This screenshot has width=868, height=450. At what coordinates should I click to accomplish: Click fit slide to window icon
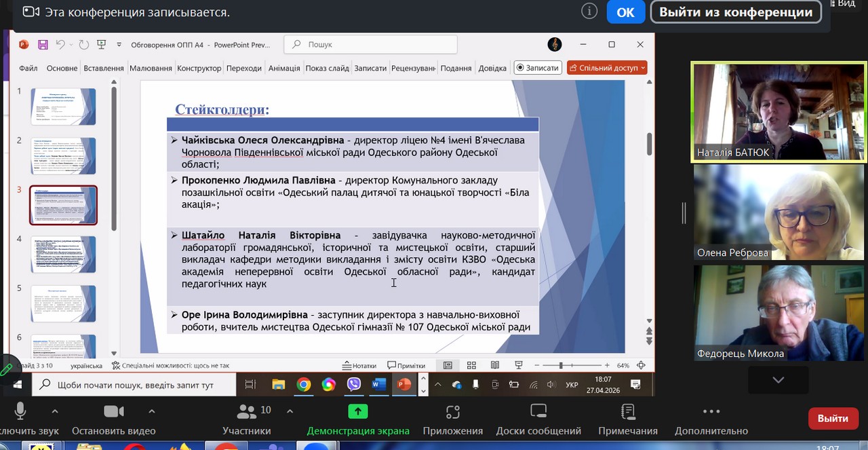pyautogui.click(x=641, y=365)
